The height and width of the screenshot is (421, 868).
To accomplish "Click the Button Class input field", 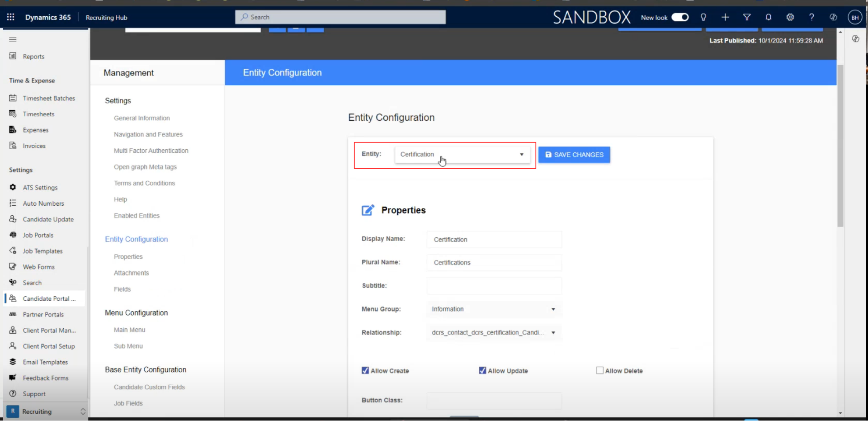I will coord(494,401).
